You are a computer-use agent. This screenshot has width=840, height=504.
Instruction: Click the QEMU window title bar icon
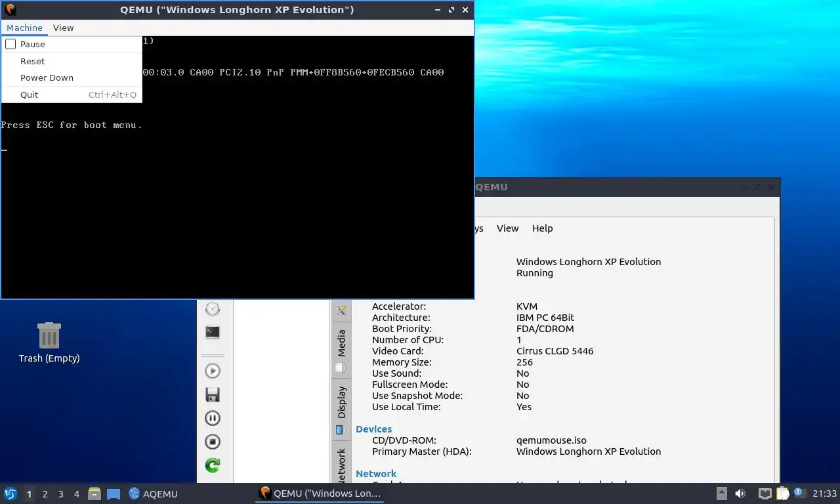click(x=10, y=10)
